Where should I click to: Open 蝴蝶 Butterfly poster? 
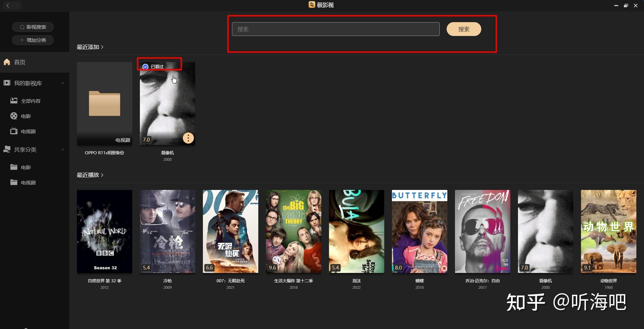[420, 231]
